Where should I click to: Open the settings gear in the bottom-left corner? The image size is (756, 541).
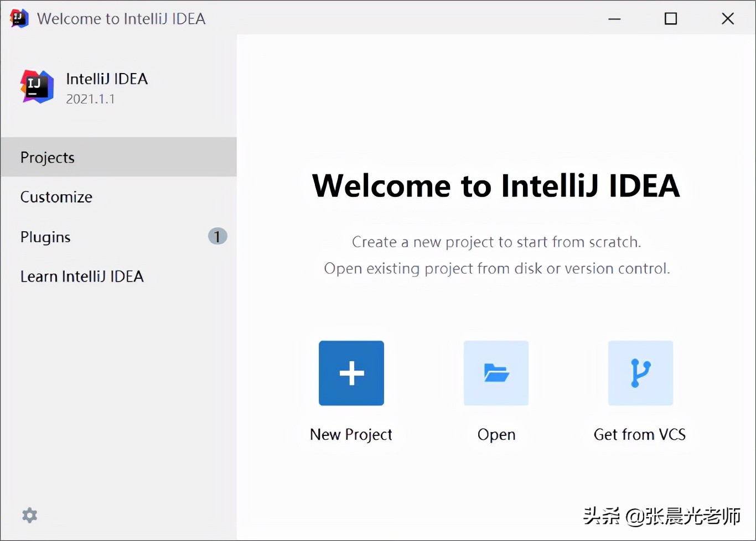pos(29,516)
